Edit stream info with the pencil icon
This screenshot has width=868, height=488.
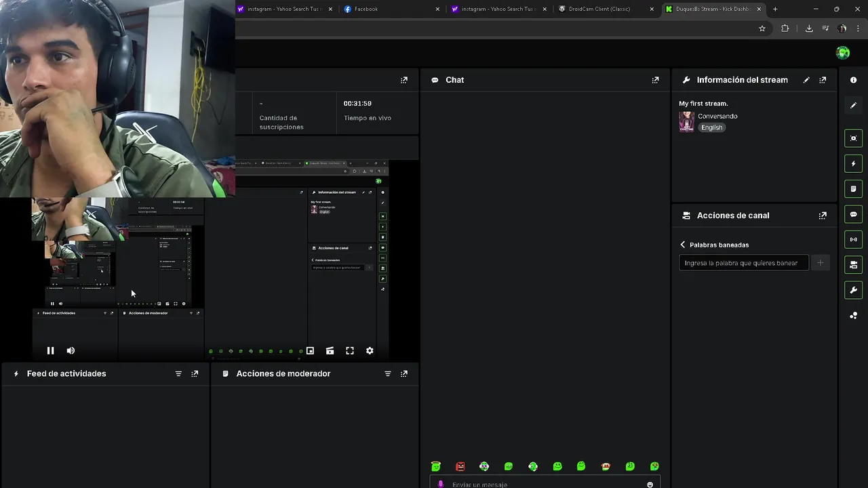[806, 80]
